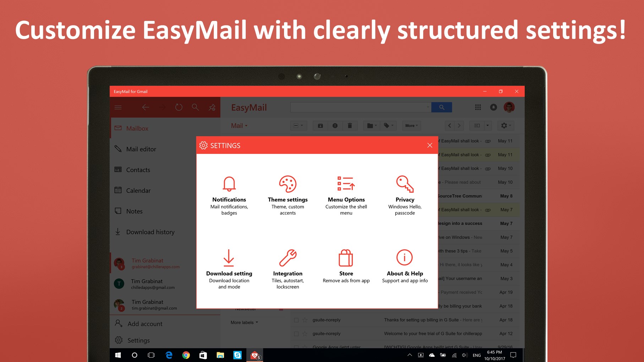Launch Google Chrome from the taskbar
The image size is (644, 362).
click(x=186, y=355)
